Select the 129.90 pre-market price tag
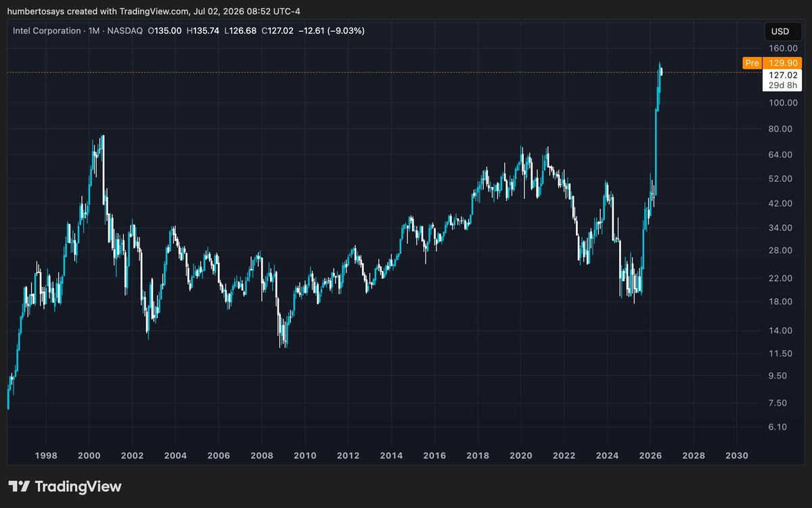Screen dimensions: 812x508 (x=782, y=63)
